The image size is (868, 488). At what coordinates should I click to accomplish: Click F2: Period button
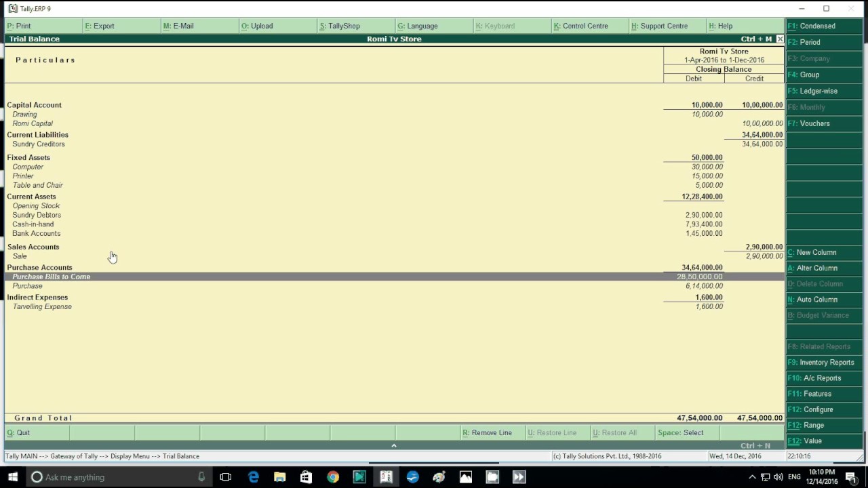click(824, 42)
